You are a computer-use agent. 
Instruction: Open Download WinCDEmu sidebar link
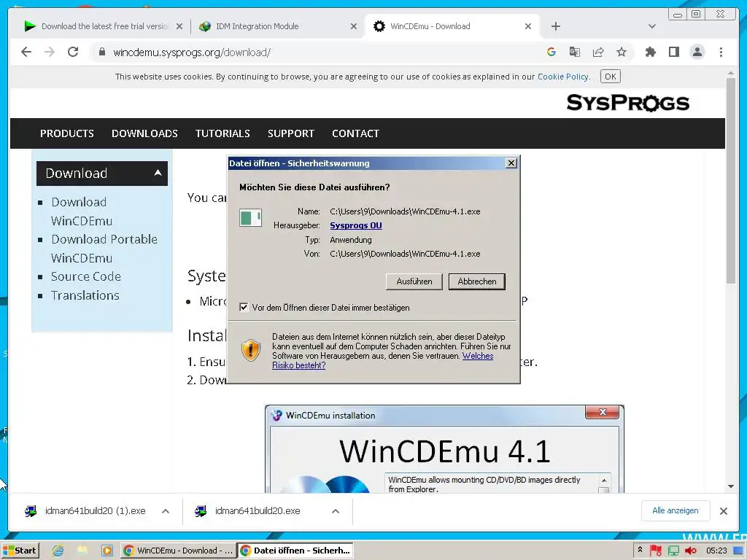(82, 211)
